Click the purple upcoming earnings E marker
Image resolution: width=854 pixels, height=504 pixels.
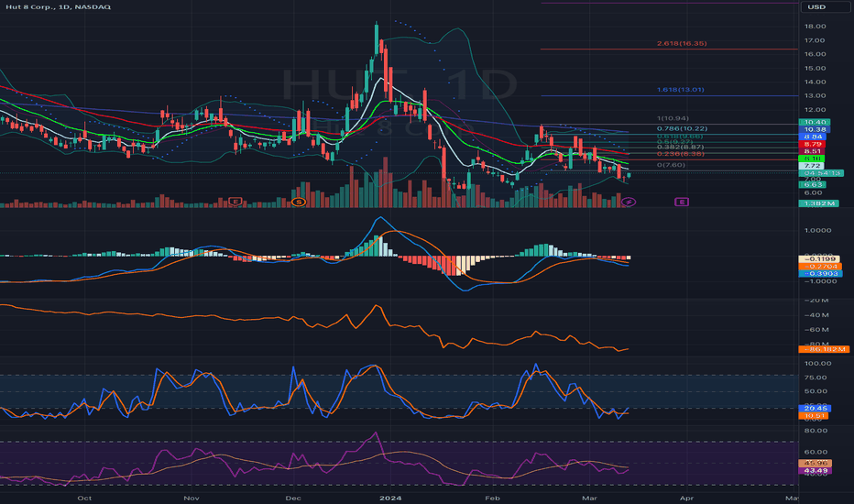point(682,202)
